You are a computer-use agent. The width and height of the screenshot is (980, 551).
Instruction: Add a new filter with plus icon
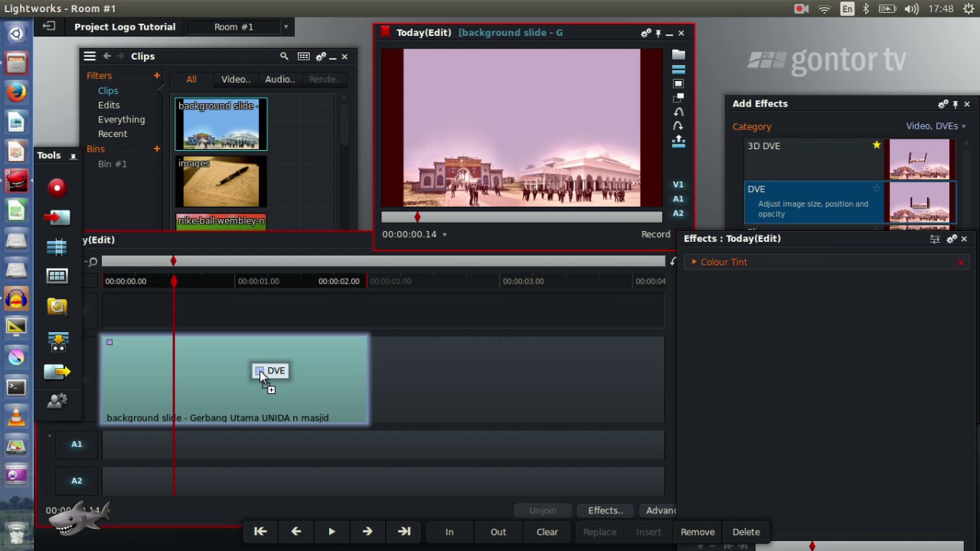coord(157,76)
